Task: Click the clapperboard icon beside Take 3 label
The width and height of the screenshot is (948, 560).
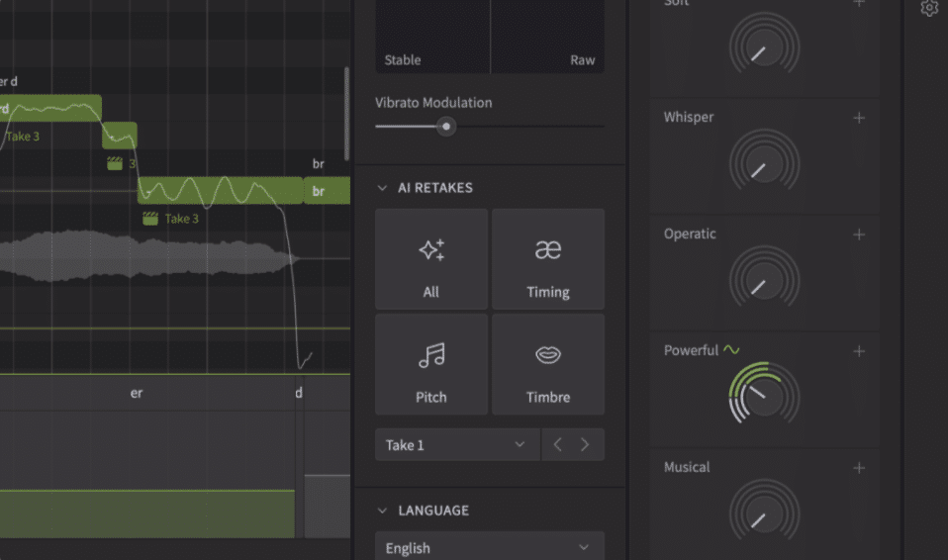Action: [150, 219]
